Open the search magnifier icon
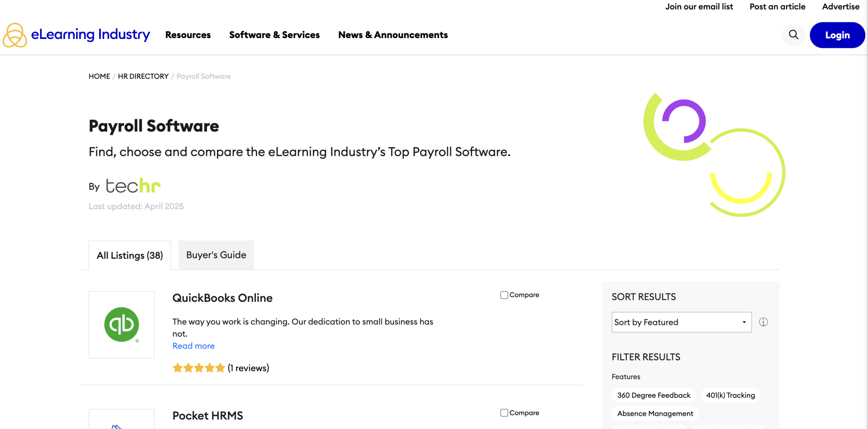Screen dimensions: 868x429 (x=793, y=35)
